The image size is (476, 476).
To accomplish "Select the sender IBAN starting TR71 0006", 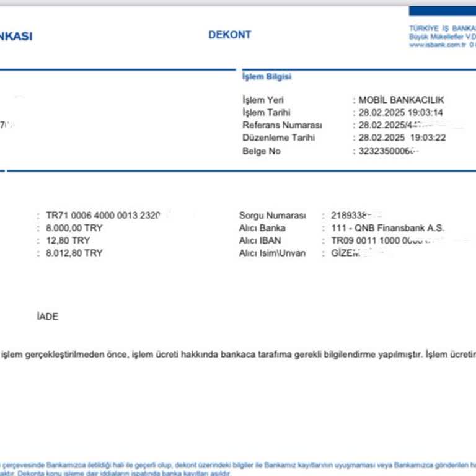I will 104,215.
